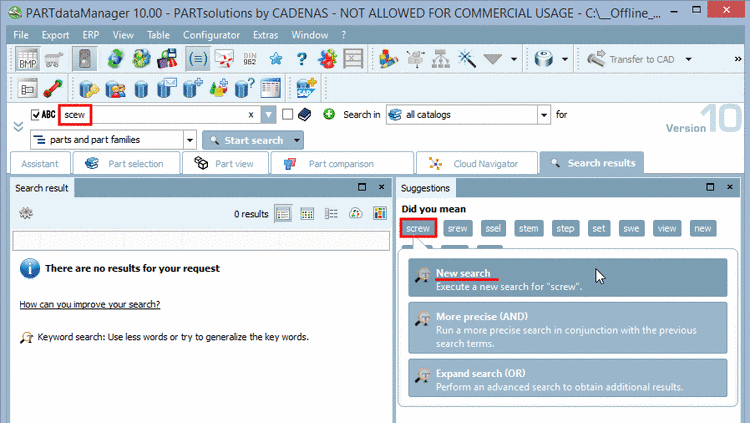Toggle the checkbox beside the book icon
This screenshot has width=750, height=423.
click(287, 114)
